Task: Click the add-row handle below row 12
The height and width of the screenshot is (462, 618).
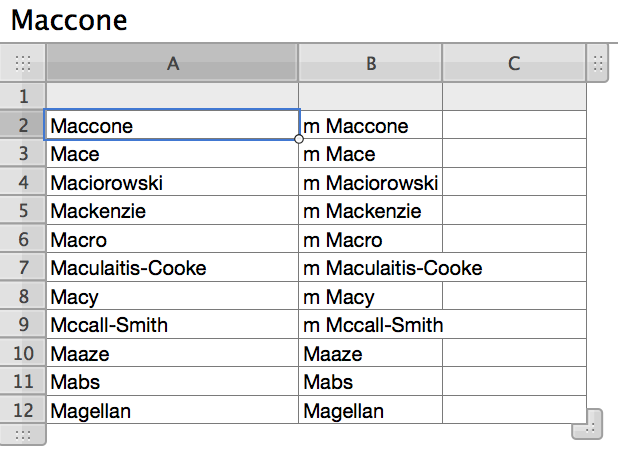Action: (22, 434)
